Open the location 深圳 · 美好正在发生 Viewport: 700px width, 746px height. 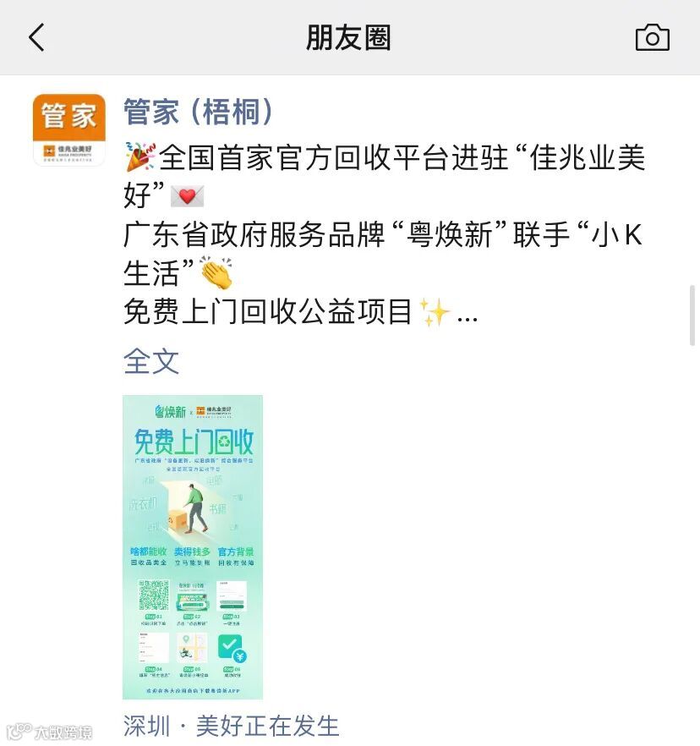pos(231,726)
